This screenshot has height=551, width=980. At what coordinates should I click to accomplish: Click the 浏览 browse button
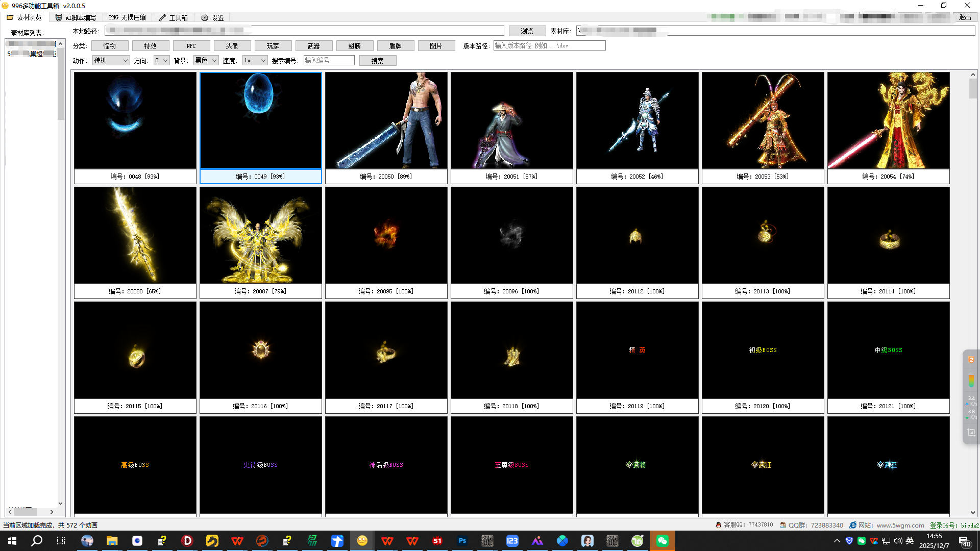tap(527, 31)
